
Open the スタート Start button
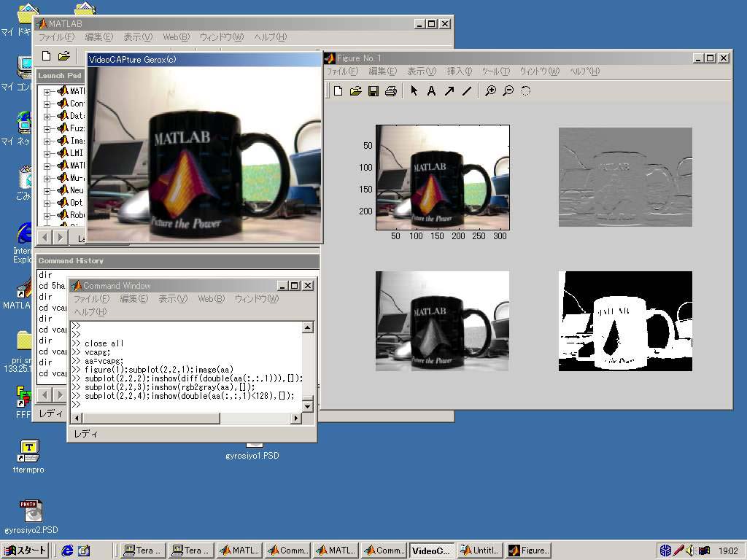pos(25,551)
